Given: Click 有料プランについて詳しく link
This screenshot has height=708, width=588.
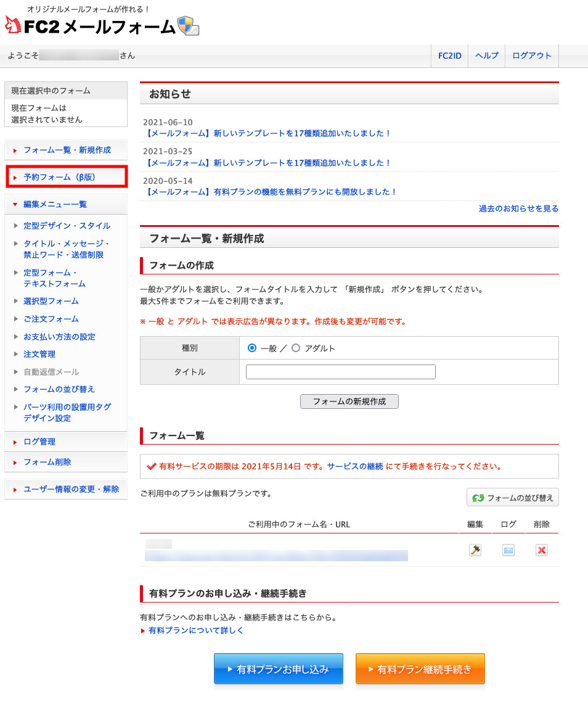Looking at the screenshot, I should (x=195, y=630).
